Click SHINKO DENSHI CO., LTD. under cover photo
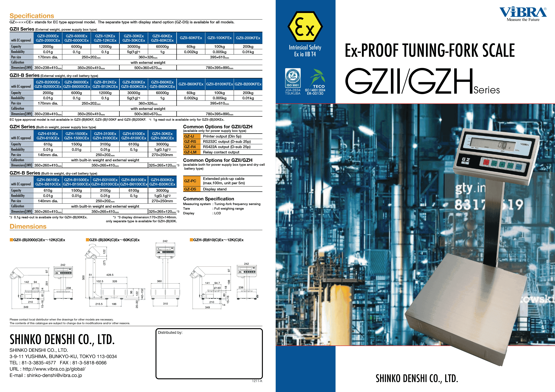 tap(417, 378)
